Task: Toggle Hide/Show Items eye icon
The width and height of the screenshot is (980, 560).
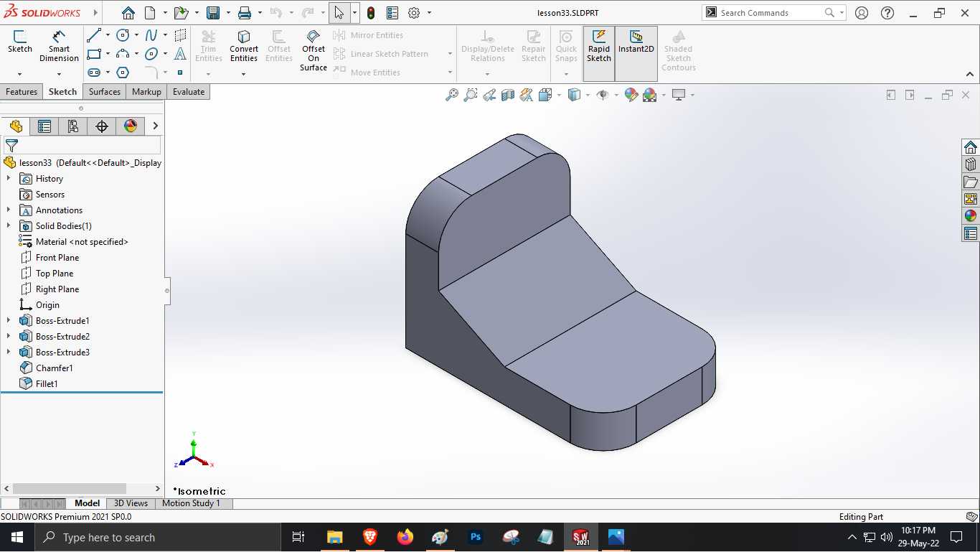Action: [603, 95]
